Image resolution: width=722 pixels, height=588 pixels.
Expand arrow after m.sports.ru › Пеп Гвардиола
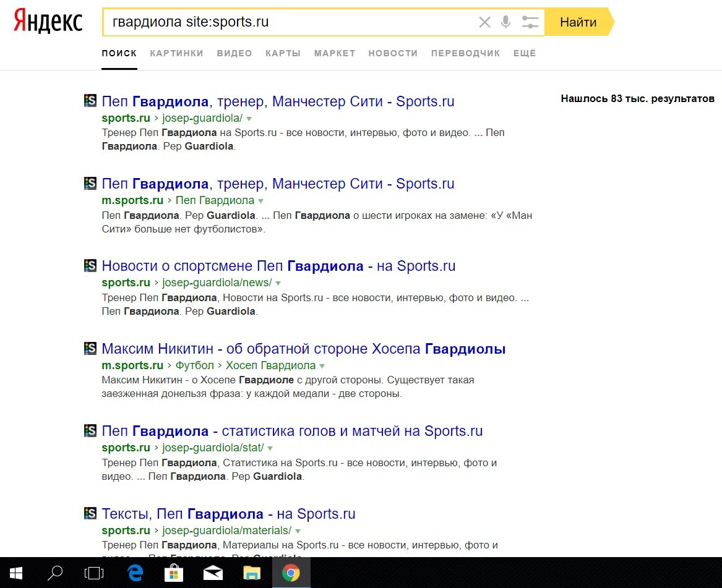tap(261, 201)
